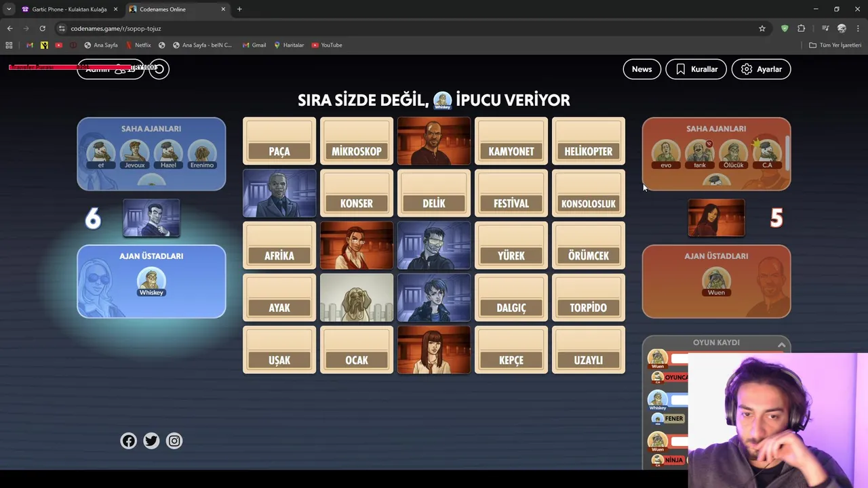Select the UŞAK word card

(279, 350)
